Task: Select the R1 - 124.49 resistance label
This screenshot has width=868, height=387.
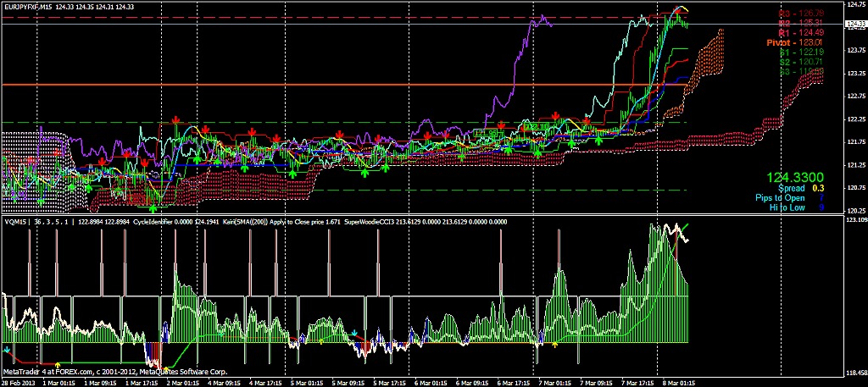Action: 800,32
